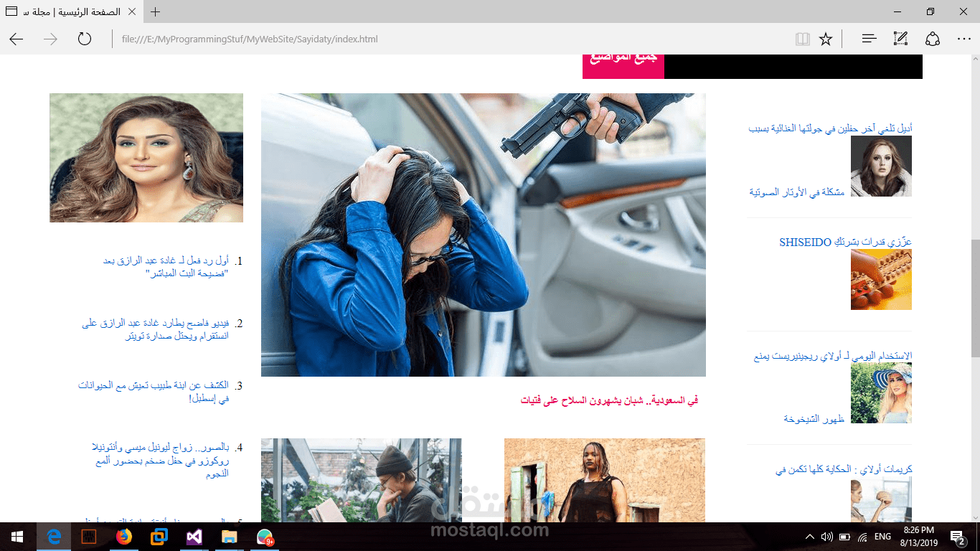
Task: Click the red headline في السعودية.. شبان يشهرون السلاح
Action: click(609, 400)
